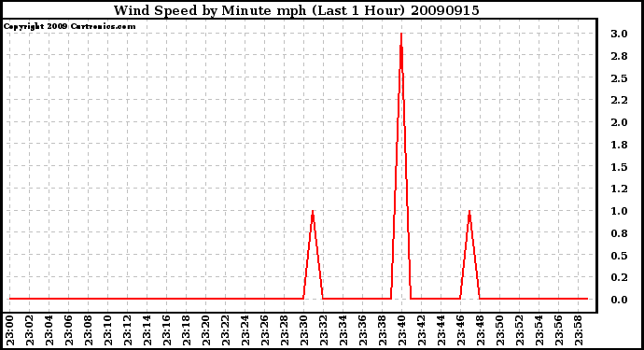The height and width of the screenshot is (350, 644).
Task: Click the 23:24 time axis label
Action: [245, 330]
